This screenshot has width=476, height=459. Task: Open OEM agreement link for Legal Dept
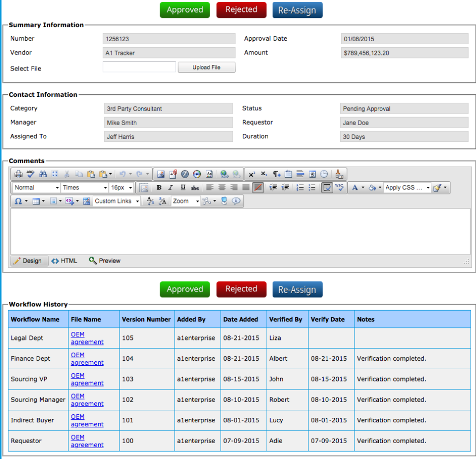coord(87,338)
